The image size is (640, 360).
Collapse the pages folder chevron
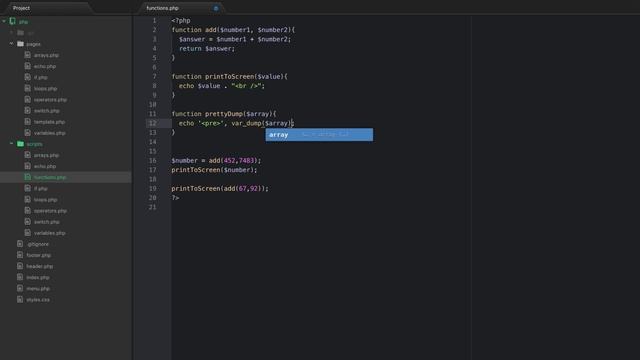click(11, 44)
